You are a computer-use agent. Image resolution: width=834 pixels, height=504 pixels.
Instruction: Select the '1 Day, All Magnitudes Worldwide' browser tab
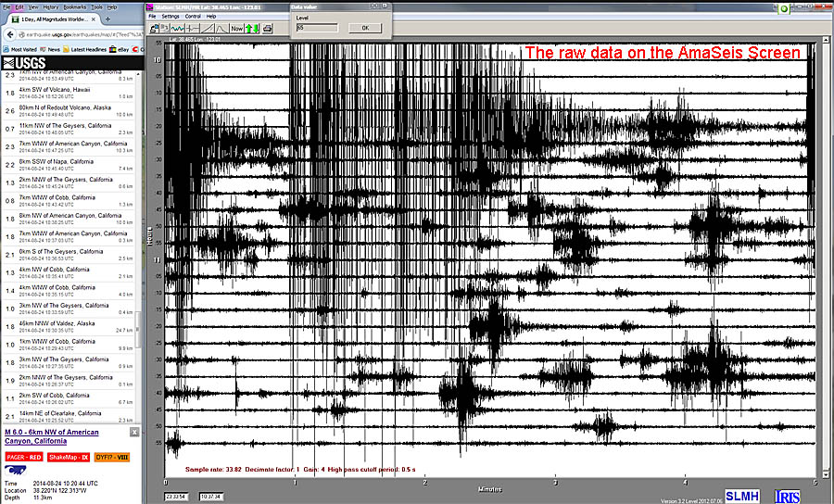pyautogui.click(x=52, y=19)
